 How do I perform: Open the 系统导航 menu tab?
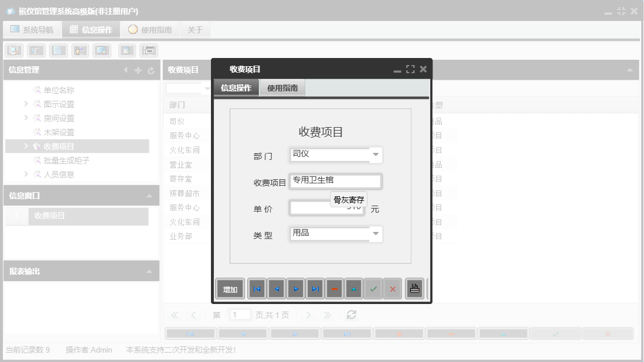click(x=32, y=29)
